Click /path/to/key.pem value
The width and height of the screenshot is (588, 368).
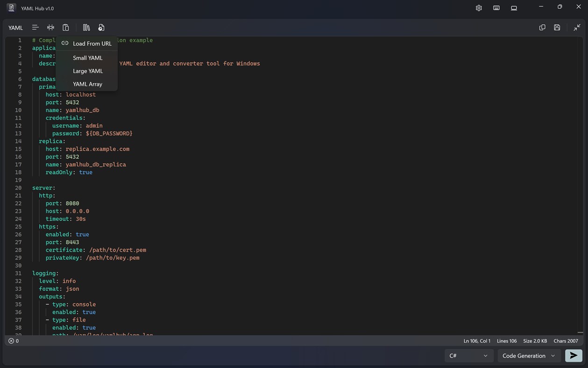click(113, 258)
